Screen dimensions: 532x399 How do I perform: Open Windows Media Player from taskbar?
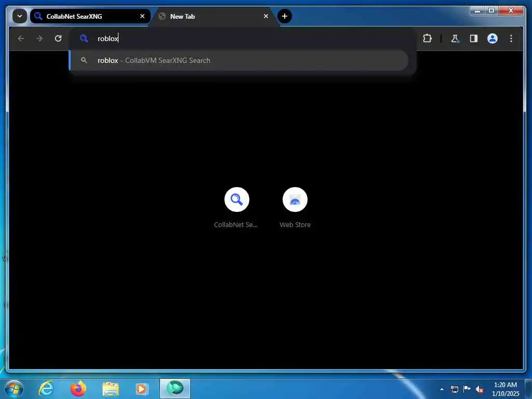click(142, 389)
